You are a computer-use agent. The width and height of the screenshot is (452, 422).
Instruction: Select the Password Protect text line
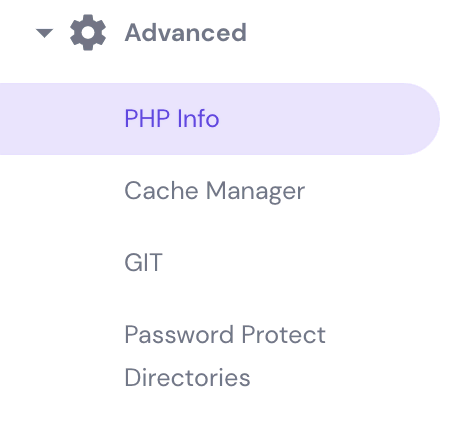225,334
